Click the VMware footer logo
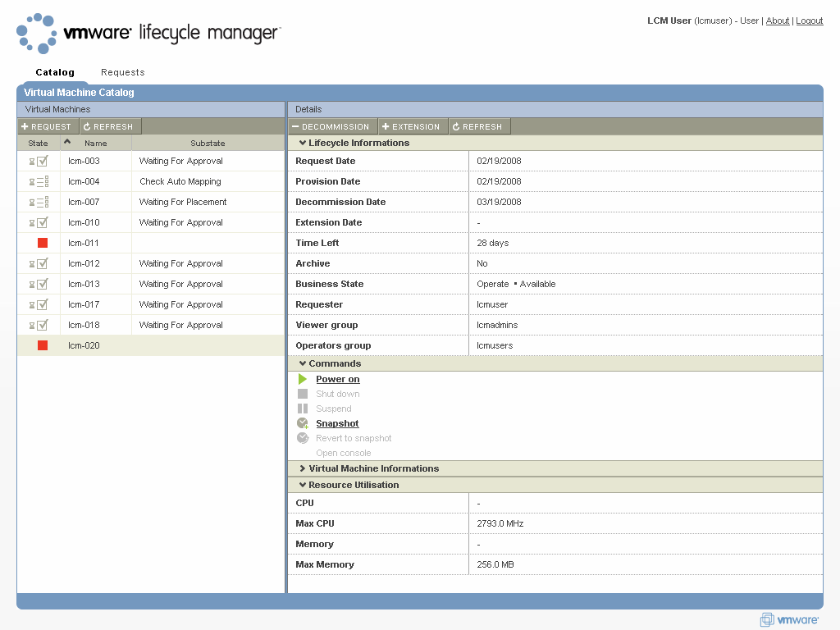Viewport: 840px width, 630px height. 789,620
